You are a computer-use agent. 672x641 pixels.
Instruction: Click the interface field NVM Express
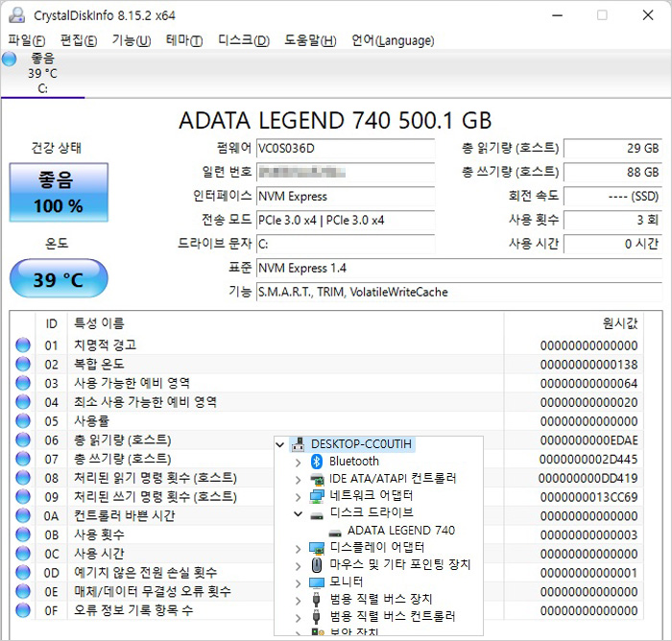coord(346,197)
